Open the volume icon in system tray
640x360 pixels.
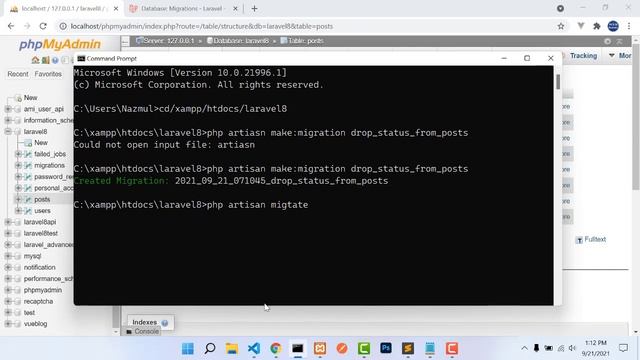click(572, 348)
